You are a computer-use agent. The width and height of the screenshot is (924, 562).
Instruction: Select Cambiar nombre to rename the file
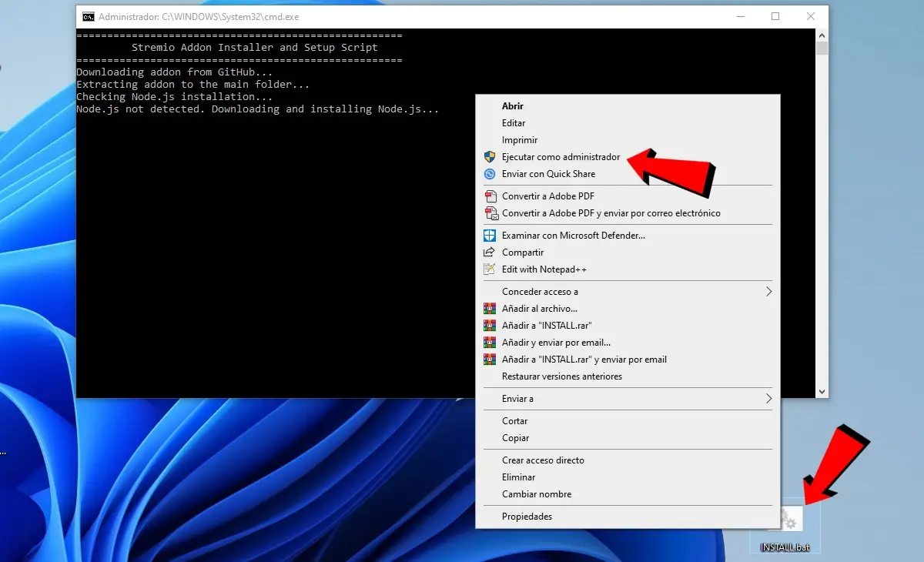point(537,494)
